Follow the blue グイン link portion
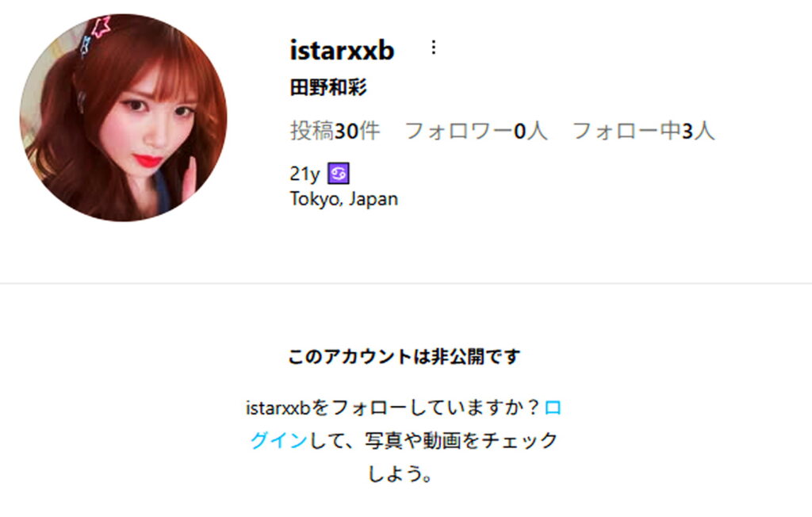Screen dimensions: 812x517 click(279, 440)
